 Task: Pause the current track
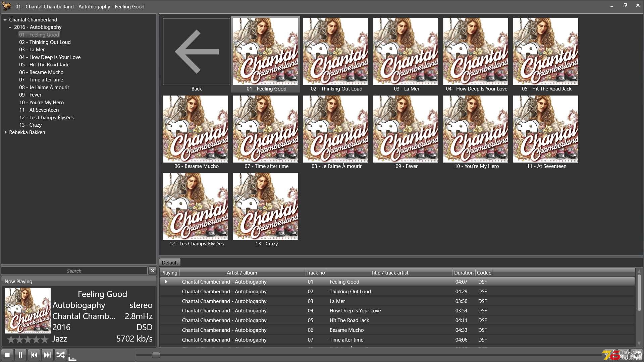pyautogui.click(x=20, y=355)
